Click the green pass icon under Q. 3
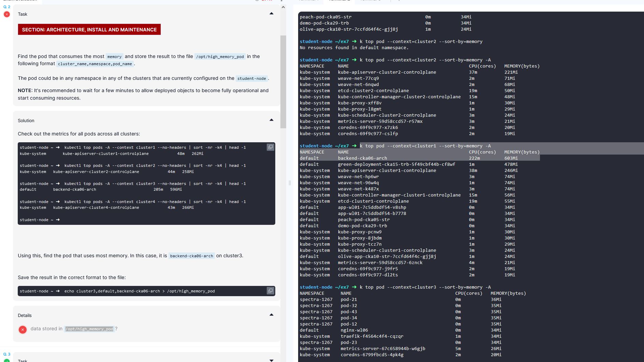644x362 pixels. point(6,360)
